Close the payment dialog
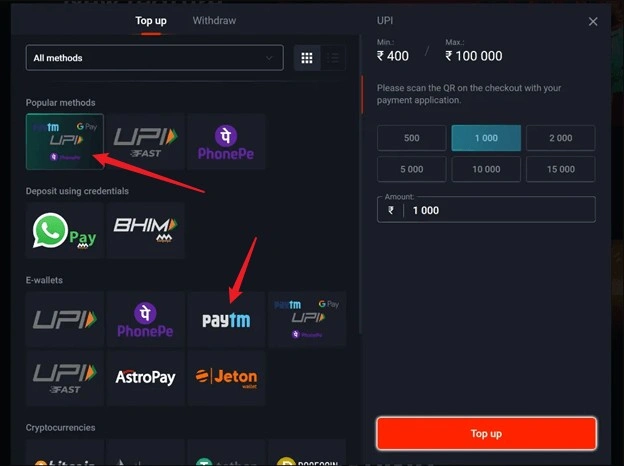The image size is (624, 466). tap(593, 21)
